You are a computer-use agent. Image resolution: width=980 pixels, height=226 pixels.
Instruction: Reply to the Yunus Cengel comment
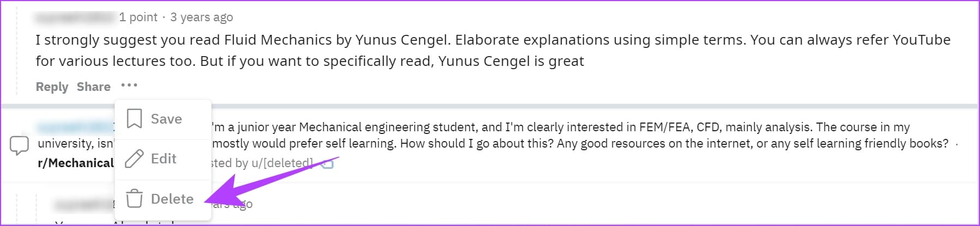52,87
